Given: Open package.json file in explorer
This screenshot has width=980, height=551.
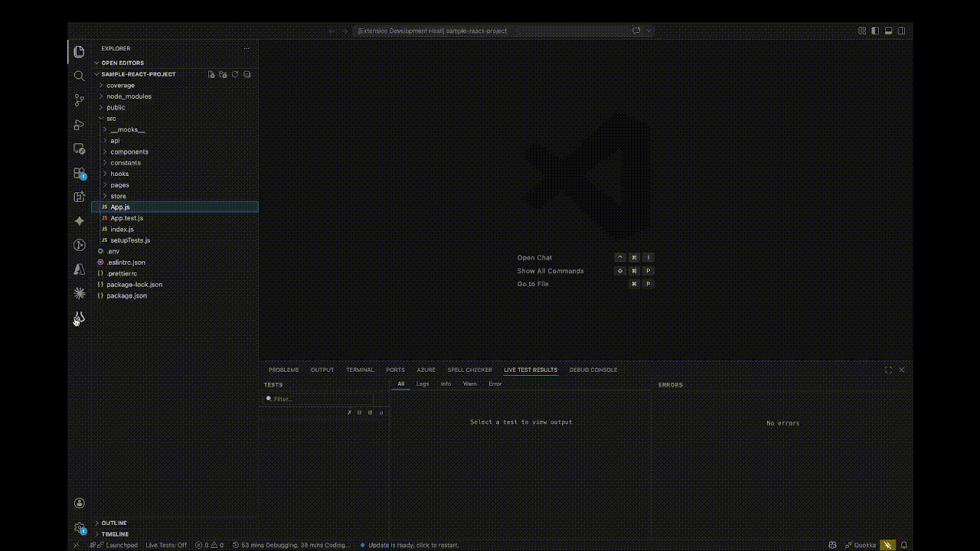Looking at the screenshot, I should (126, 295).
